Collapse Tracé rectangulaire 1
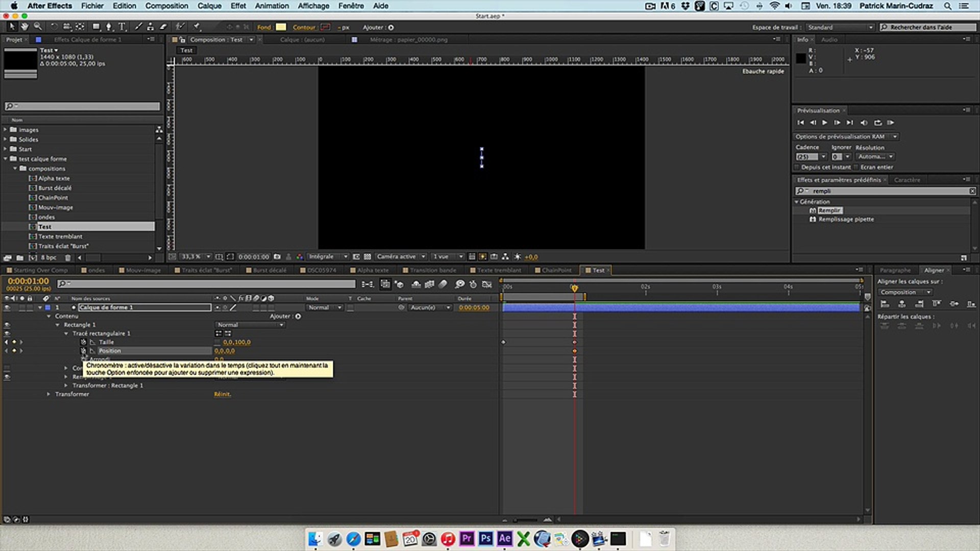 click(x=66, y=334)
